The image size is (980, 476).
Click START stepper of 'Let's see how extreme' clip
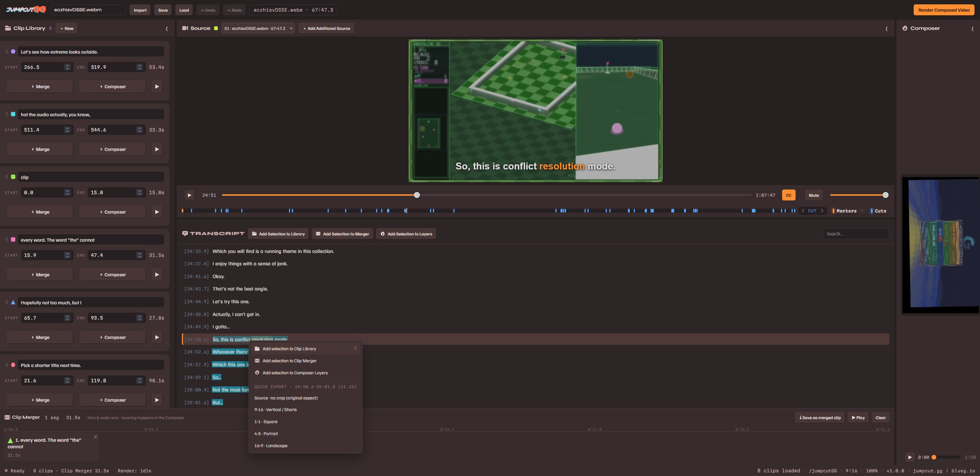pos(67,67)
